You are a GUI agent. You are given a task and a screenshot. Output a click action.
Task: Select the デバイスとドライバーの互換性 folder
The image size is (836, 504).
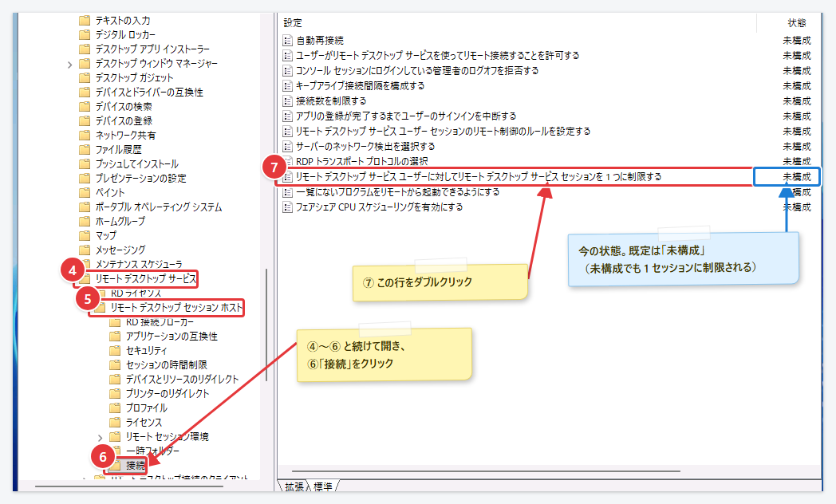pyautogui.click(x=149, y=93)
